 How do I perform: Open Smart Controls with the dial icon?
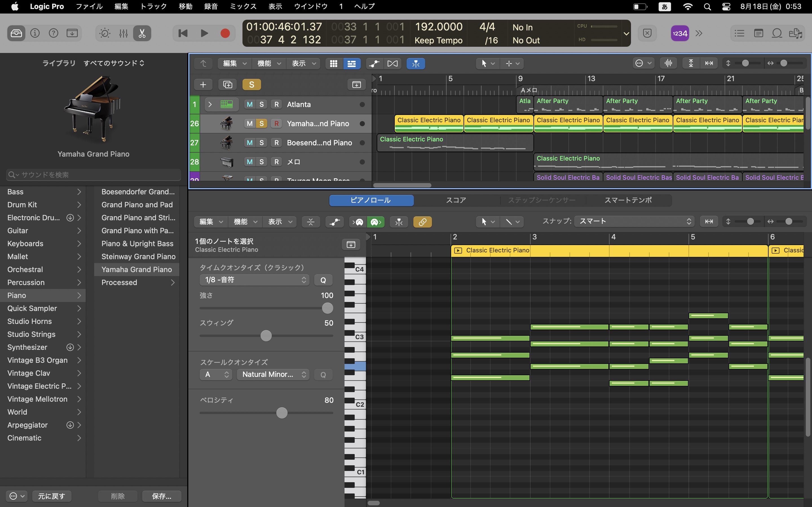(x=105, y=33)
